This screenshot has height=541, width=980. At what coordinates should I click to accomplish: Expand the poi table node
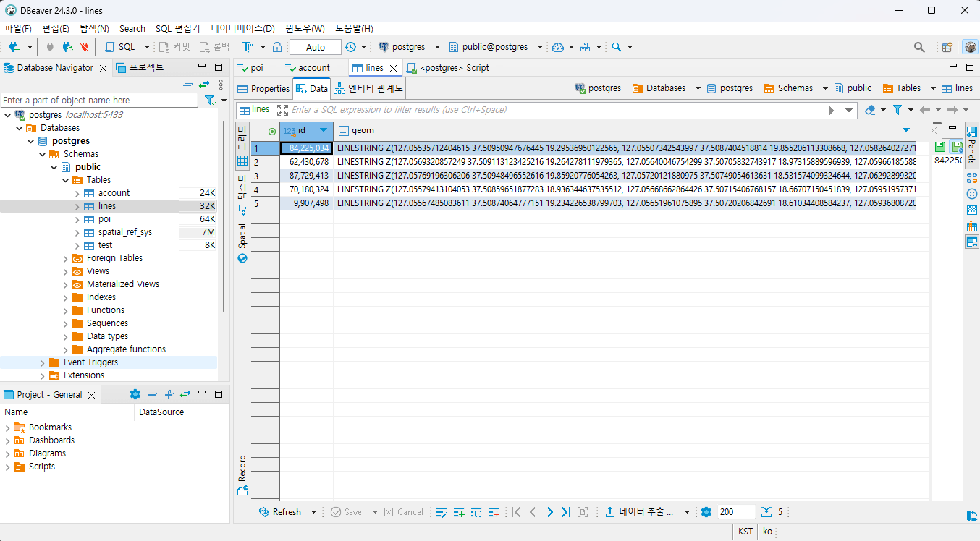click(x=77, y=219)
